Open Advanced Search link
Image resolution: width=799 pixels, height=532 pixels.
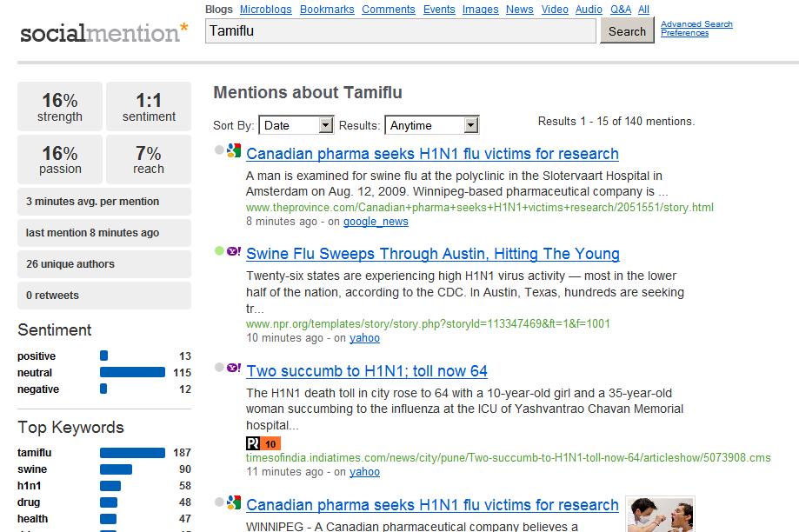696,24
